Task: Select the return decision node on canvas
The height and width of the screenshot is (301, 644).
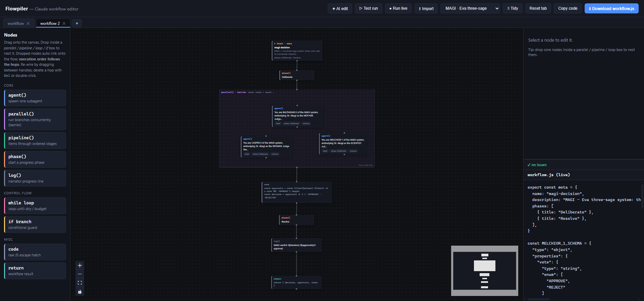Action: [297, 283]
